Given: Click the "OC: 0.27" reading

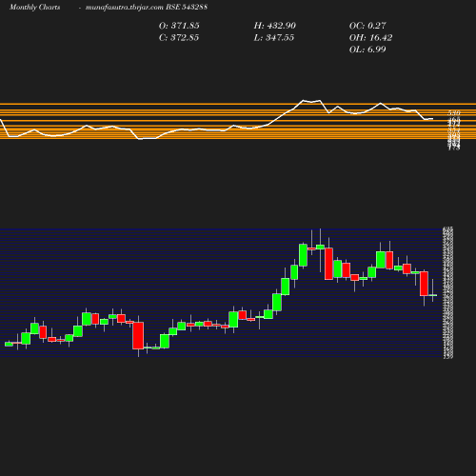Looking at the screenshot, I should pyautogui.click(x=367, y=26).
